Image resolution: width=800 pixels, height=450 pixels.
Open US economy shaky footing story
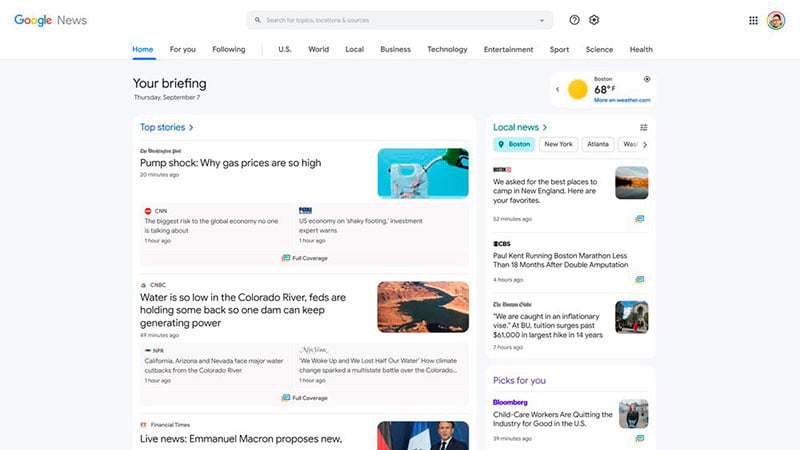click(361, 226)
